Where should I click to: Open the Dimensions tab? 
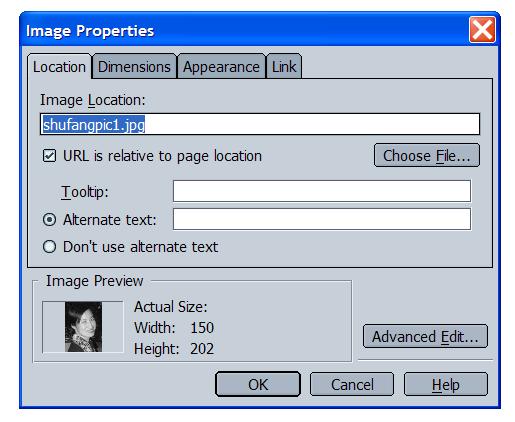[134, 66]
